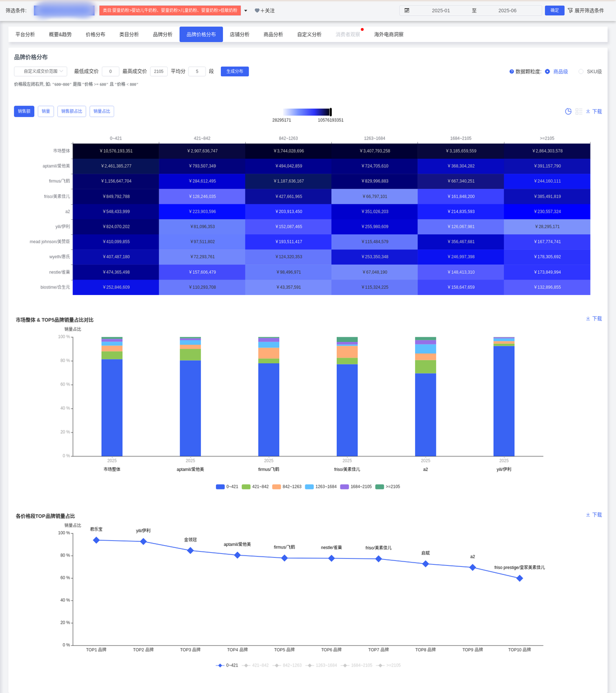This screenshot has width=616, height=693.
Task: Select the 销量占比 metric button
Action: [102, 112]
